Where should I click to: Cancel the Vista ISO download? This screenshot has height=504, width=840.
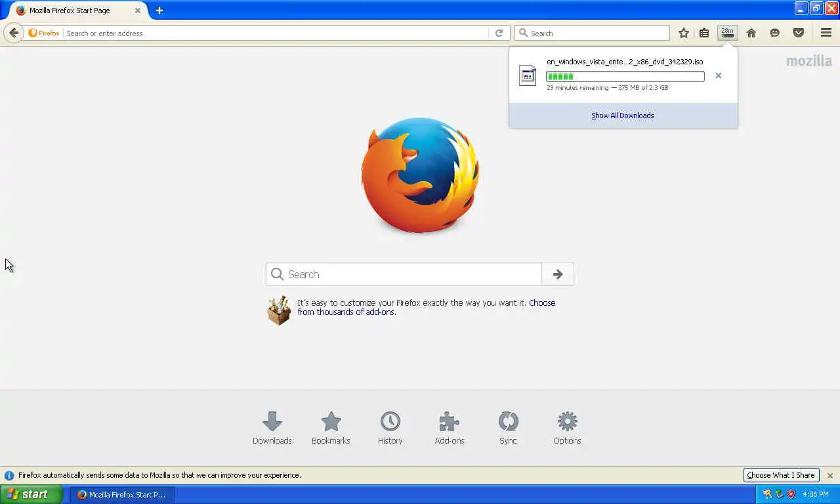click(719, 75)
